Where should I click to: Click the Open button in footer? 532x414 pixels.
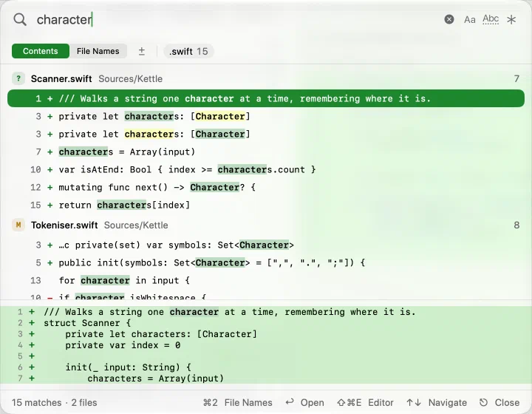click(312, 402)
